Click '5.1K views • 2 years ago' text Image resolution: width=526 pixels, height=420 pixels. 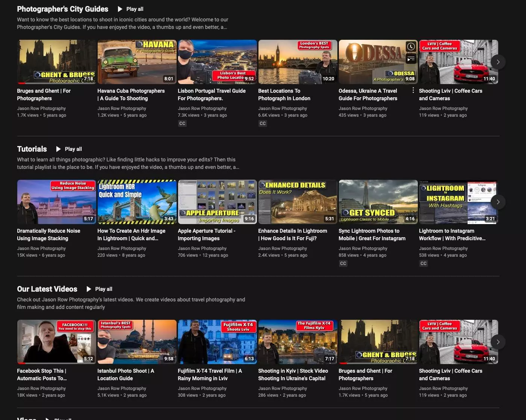pyautogui.click(x=122, y=395)
